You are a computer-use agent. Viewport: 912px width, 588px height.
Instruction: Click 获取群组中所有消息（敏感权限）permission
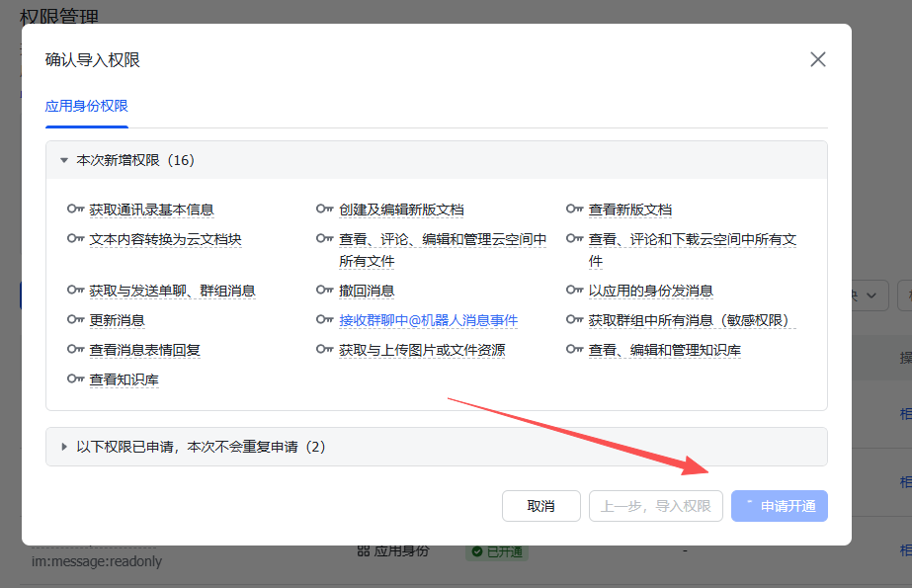point(688,320)
